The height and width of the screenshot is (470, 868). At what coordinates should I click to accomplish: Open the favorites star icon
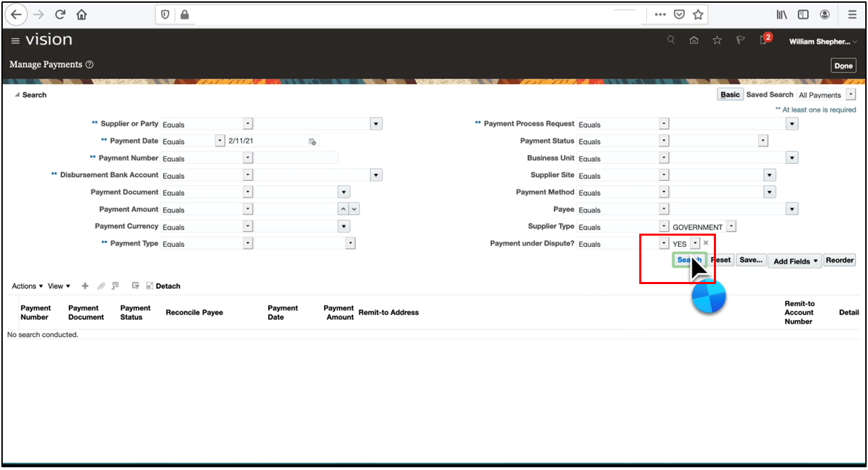click(x=717, y=40)
